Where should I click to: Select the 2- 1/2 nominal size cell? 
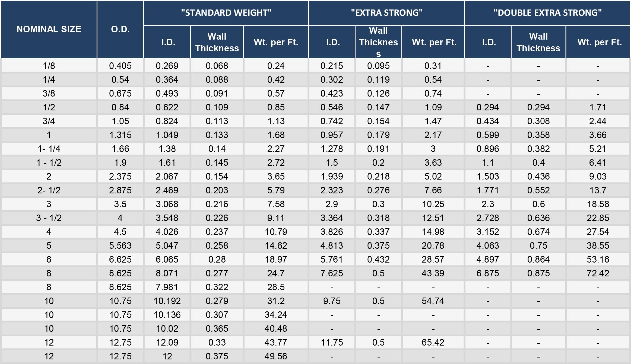(x=49, y=190)
